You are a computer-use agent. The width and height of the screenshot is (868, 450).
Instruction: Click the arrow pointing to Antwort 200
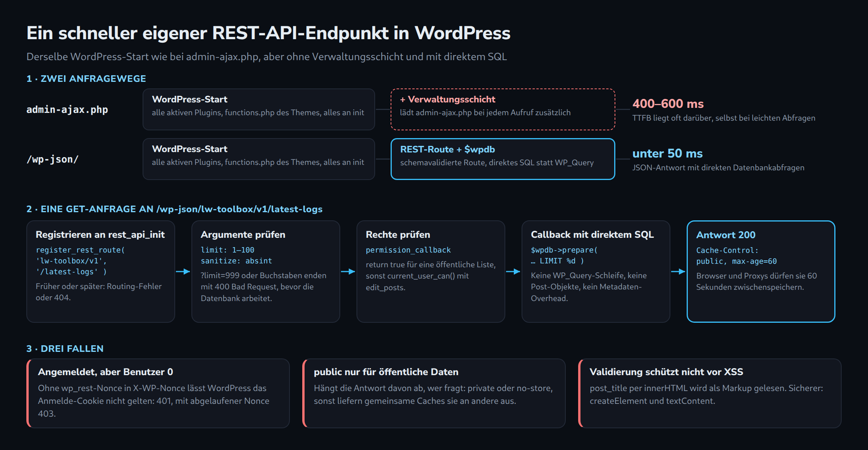678,272
